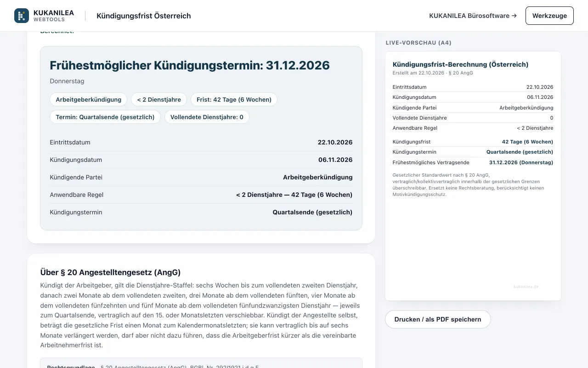Click the Kündigungsdatum value 06.11.2026 in results
588x368 pixels.
(335, 160)
